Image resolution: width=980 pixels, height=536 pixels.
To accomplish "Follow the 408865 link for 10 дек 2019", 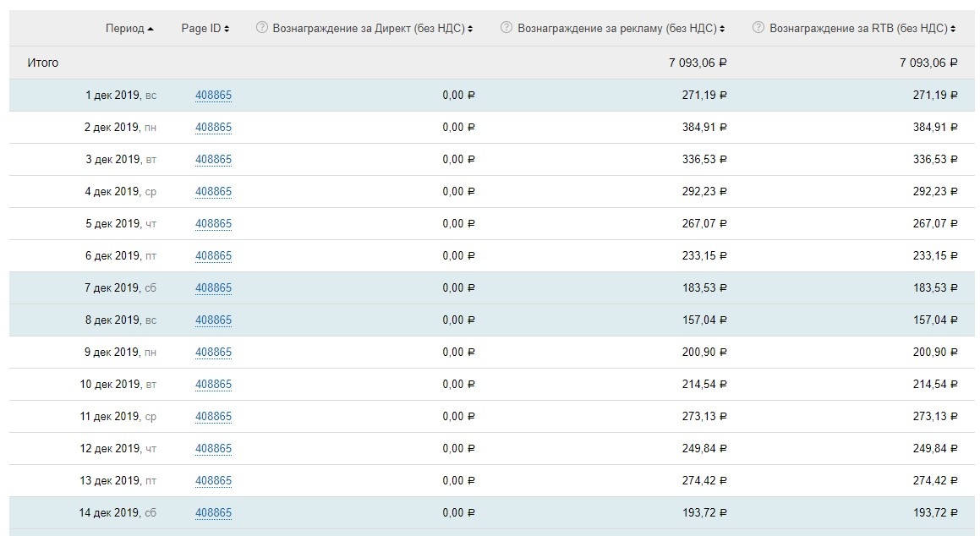I will [x=213, y=385].
